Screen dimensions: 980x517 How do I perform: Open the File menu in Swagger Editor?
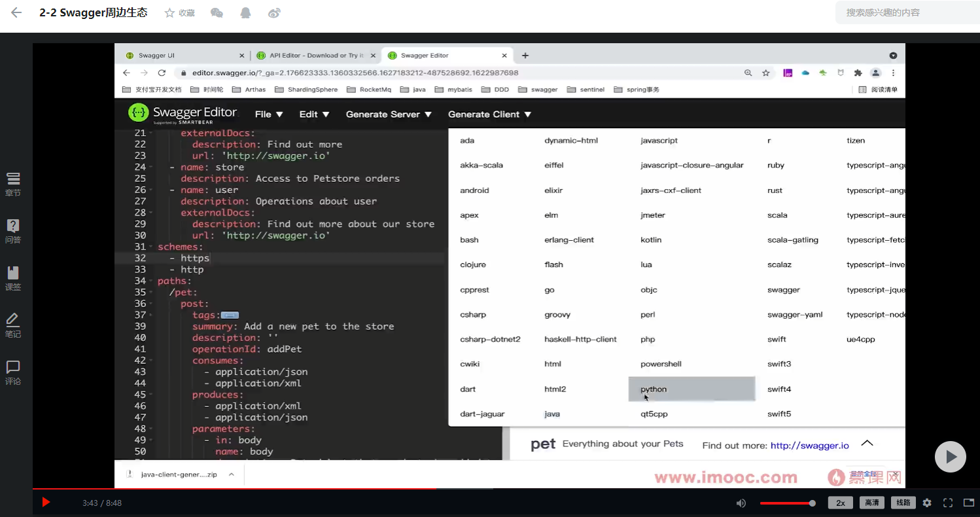(269, 114)
